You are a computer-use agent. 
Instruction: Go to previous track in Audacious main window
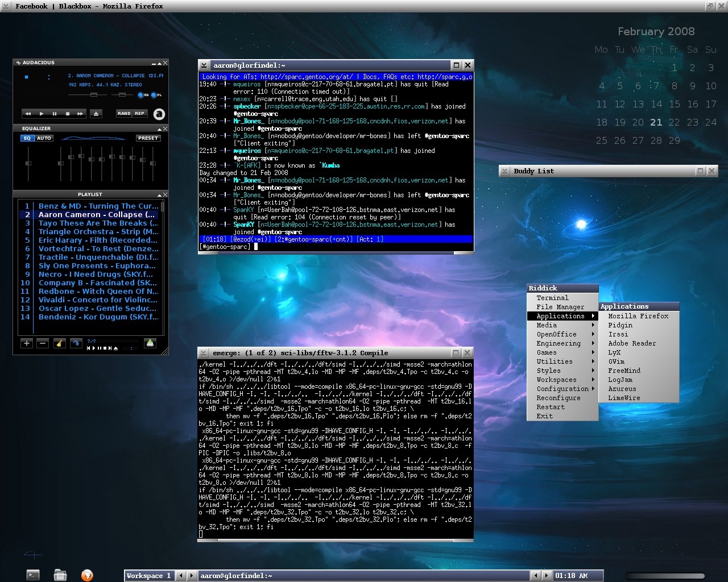pyautogui.click(x=28, y=114)
